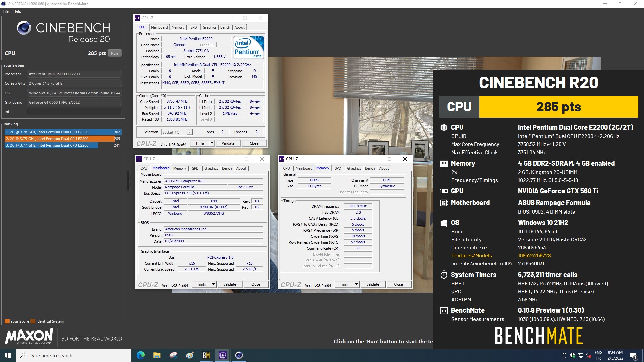Click the taskbar icon left of BM
Screen dimensions: 644x362
pos(190,355)
